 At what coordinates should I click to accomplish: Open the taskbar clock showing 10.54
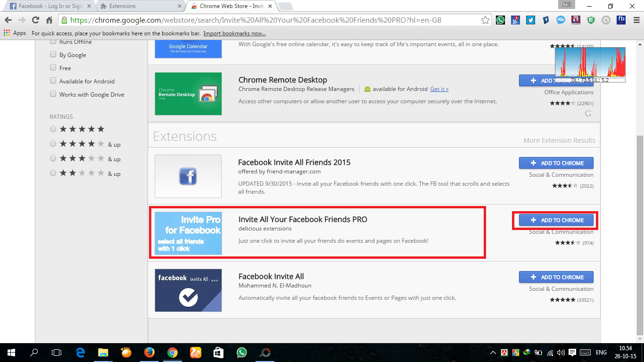(626, 352)
